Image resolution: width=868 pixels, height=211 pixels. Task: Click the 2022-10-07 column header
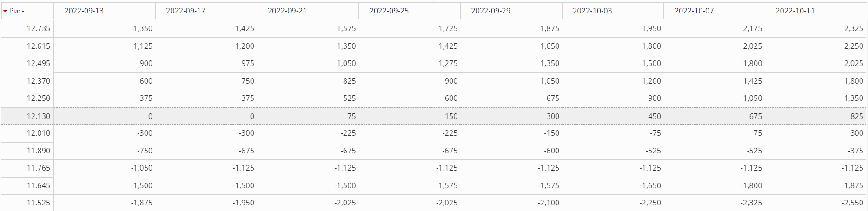pos(694,11)
